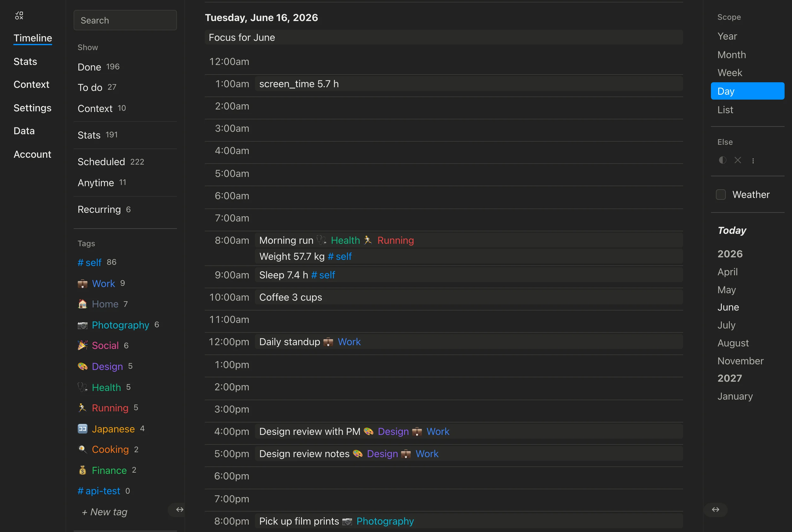Viewport: 792px width, 532px height.
Task: Click the search field
Action: [125, 20]
